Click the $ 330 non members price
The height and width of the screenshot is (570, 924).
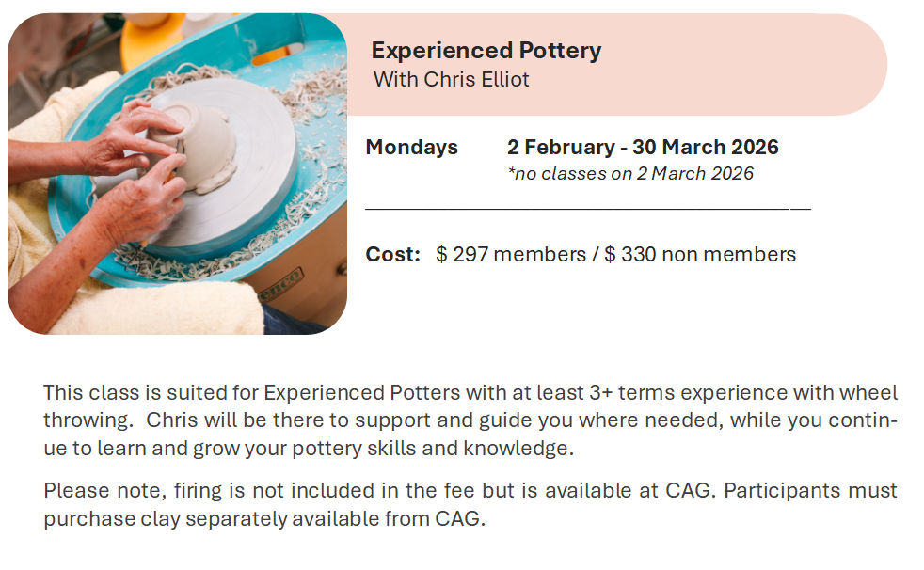(x=700, y=255)
